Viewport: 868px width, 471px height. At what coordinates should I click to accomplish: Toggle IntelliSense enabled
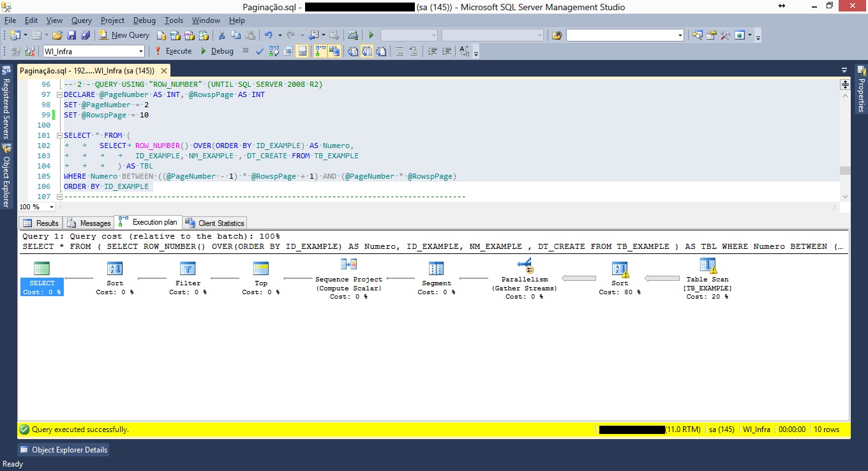tap(303, 51)
